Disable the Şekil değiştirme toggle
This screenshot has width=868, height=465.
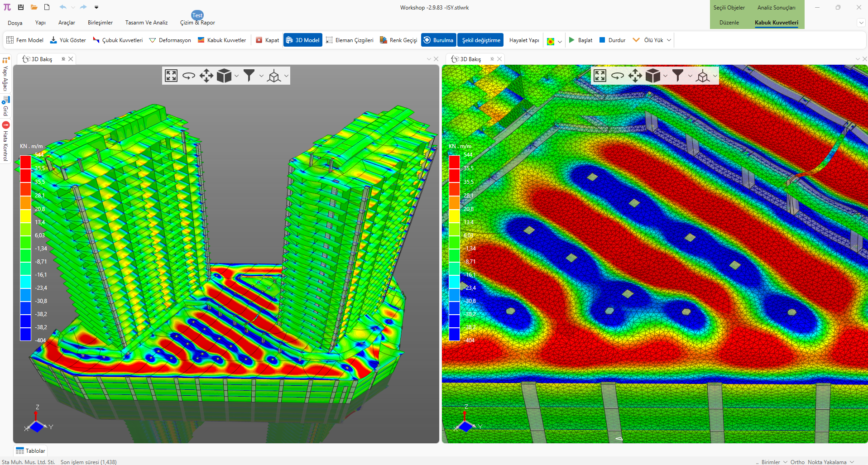point(480,40)
